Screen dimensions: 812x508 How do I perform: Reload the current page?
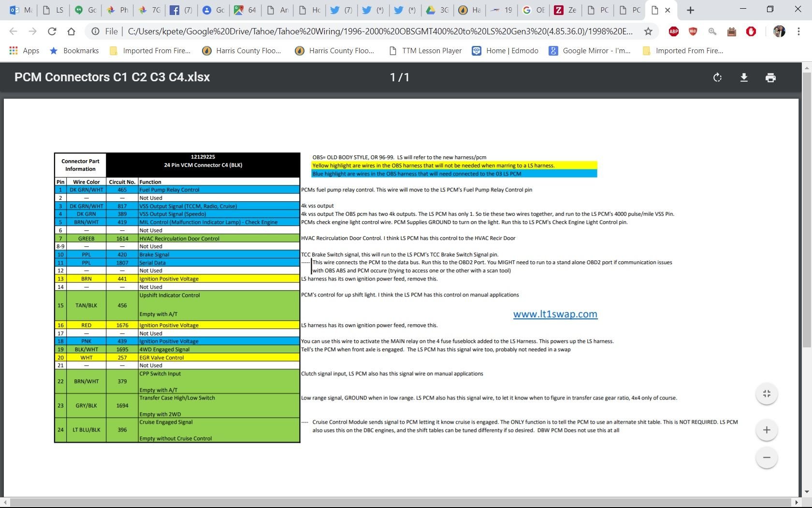[52, 31]
